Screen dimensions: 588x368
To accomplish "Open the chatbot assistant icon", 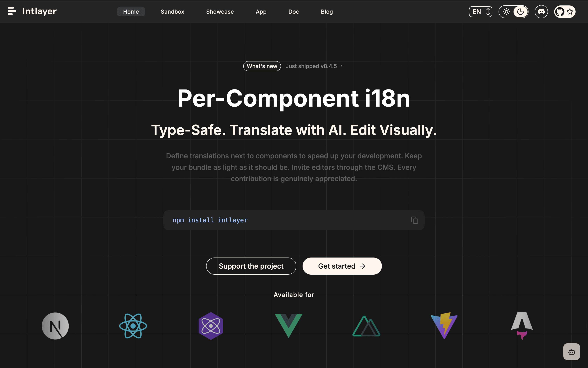I will [x=571, y=352].
